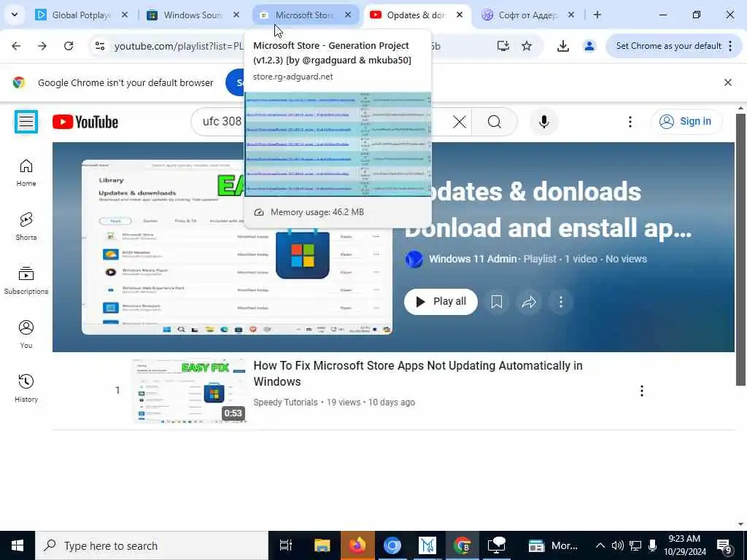Go to YouTube home via logo
This screenshot has width=747, height=560.
point(85,122)
